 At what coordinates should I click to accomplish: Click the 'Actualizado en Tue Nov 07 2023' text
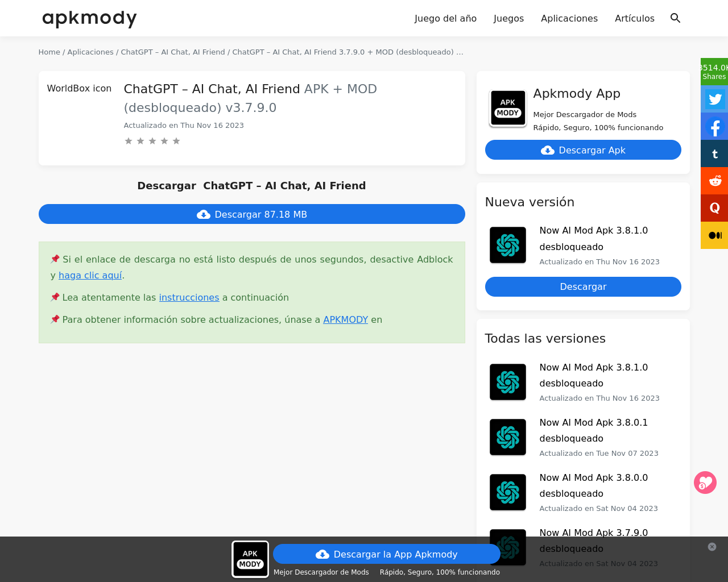point(599,453)
